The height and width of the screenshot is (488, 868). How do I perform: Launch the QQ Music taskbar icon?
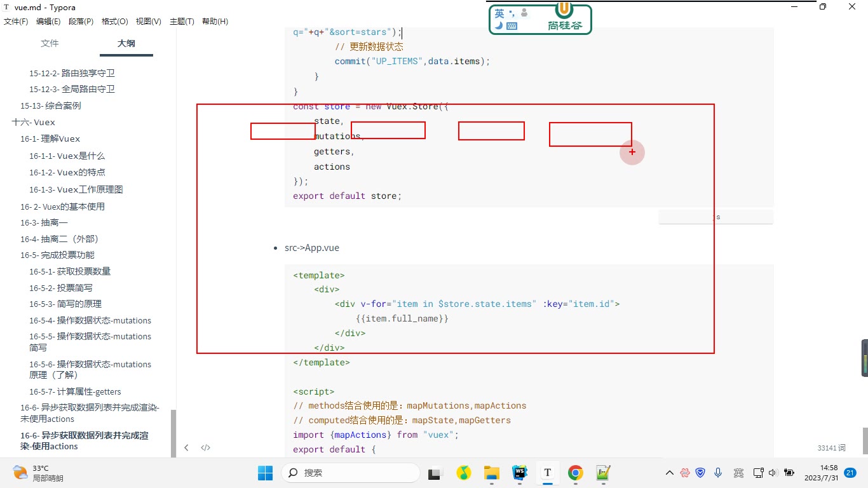[463, 473]
